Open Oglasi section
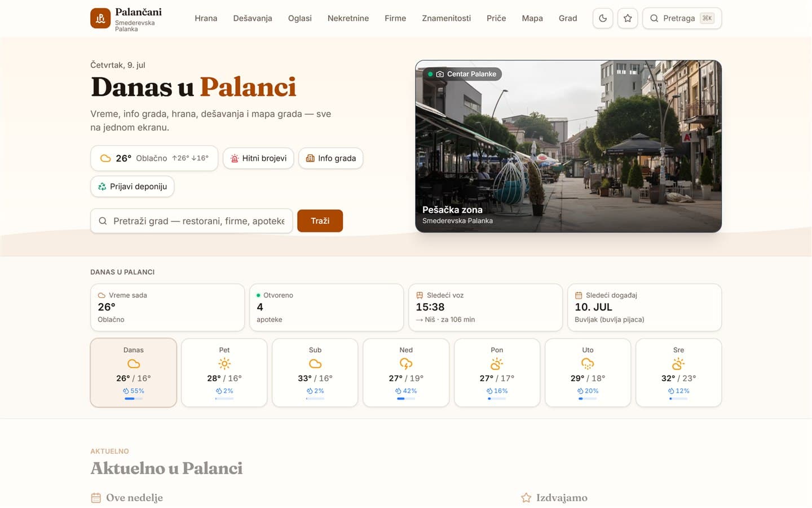Viewport: 812px width, 508px height. click(300, 18)
